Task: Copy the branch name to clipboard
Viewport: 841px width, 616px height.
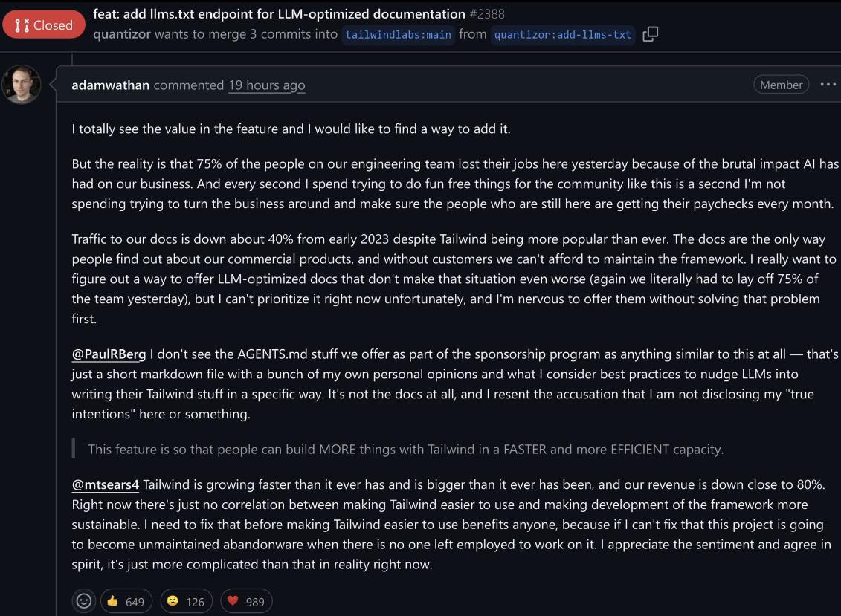Action: pyautogui.click(x=651, y=33)
